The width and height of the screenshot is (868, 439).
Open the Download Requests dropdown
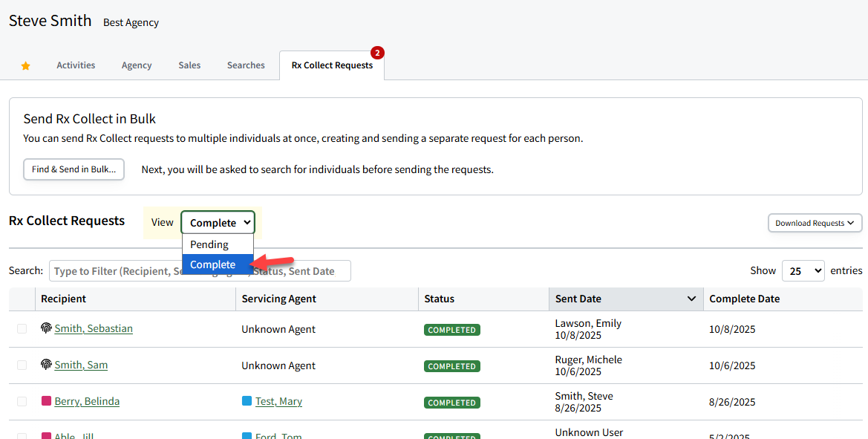click(815, 222)
